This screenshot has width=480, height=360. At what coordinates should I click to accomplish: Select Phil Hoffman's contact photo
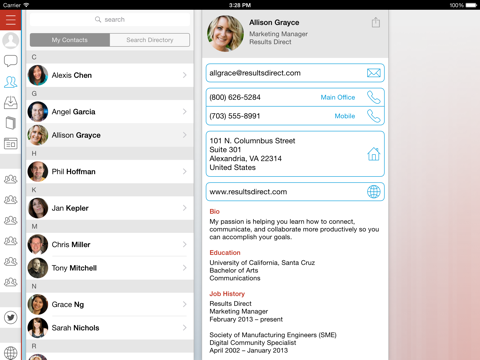click(38, 171)
